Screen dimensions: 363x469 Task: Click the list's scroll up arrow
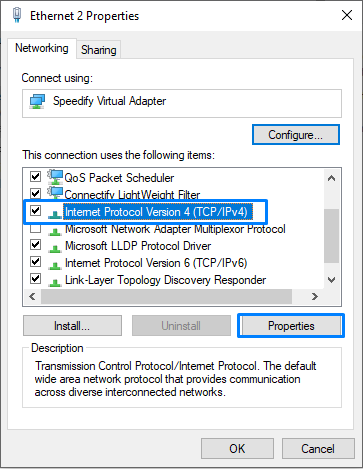[331, 178]
